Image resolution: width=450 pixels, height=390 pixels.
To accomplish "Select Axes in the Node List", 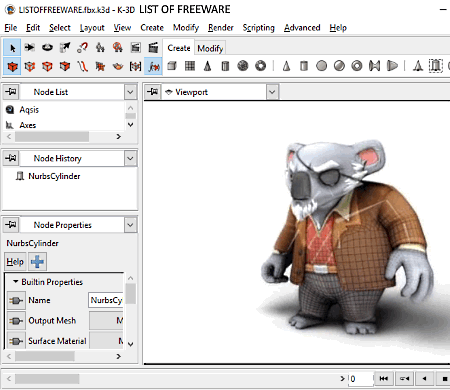I will pyautogui.click(x=28, y=125).
